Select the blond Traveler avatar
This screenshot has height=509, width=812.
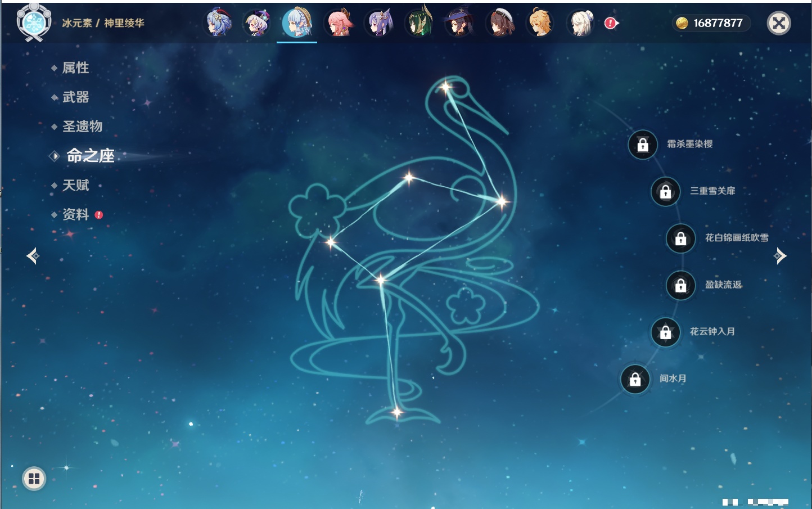tap(540, 23)
